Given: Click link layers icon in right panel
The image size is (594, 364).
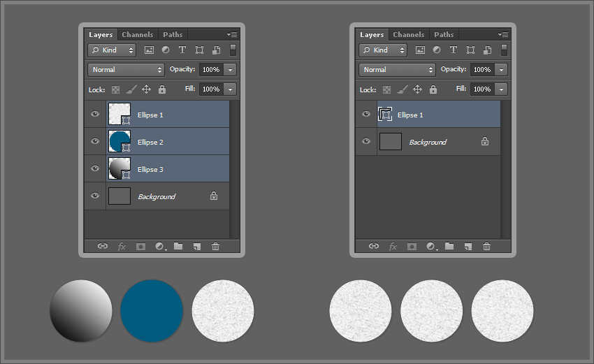Looking at the screenshot, I should click(374, 246).
